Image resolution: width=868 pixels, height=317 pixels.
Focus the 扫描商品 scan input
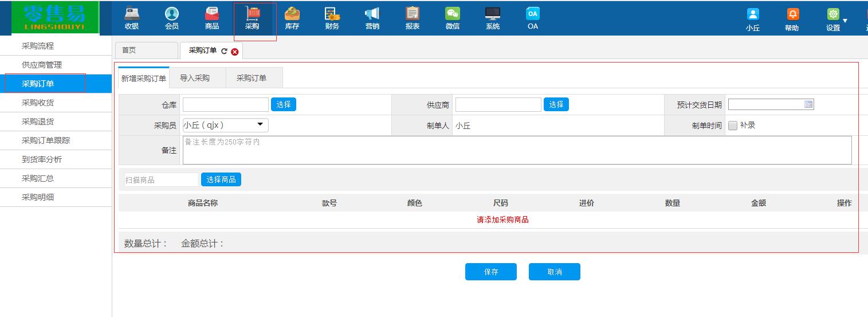click(x=162, y=179)
